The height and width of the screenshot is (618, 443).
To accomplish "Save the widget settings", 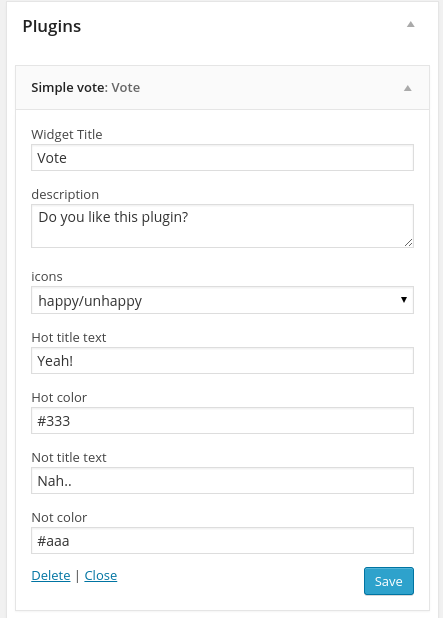I will point(389,581).
